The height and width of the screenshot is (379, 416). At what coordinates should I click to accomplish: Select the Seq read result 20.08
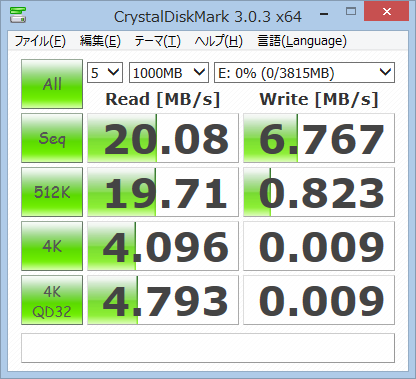click(163, 138)
